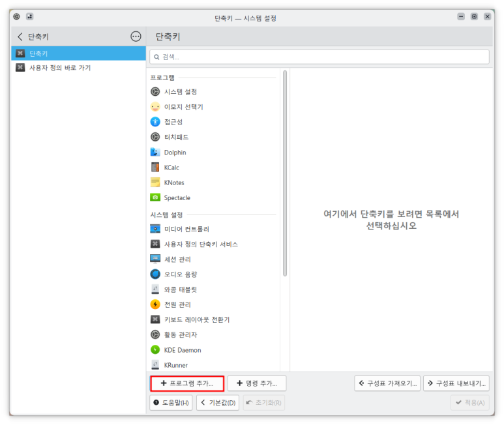504x425 pixels.
Task: Click the 사용자 정의 단축키 서비스 icon
Action: (x=155, y=244)
